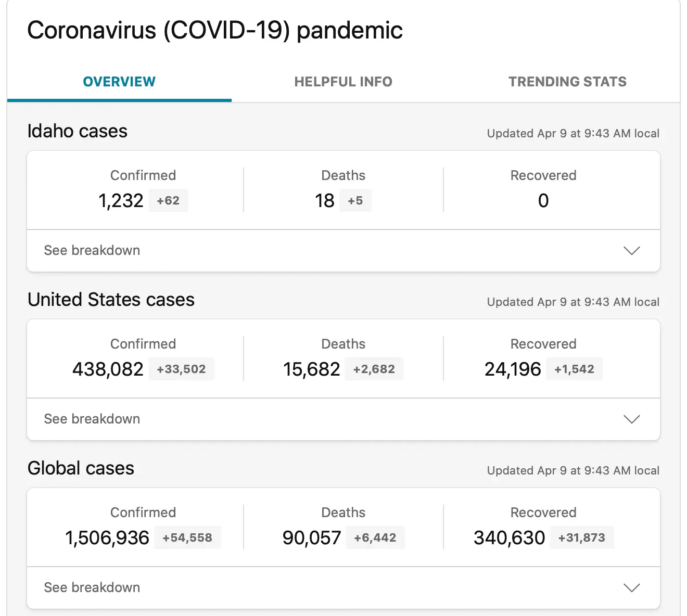Image resolution: width=687 pixels, height=616 pixels.
Task: Click the US recovered +1,542 badge
Action: coord(574,369)
